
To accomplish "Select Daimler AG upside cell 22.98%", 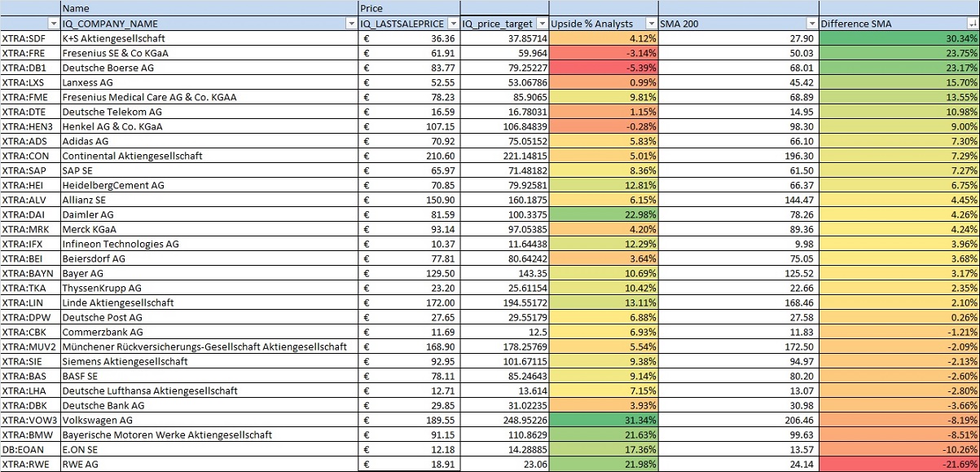I will click(x=604, y=214).
